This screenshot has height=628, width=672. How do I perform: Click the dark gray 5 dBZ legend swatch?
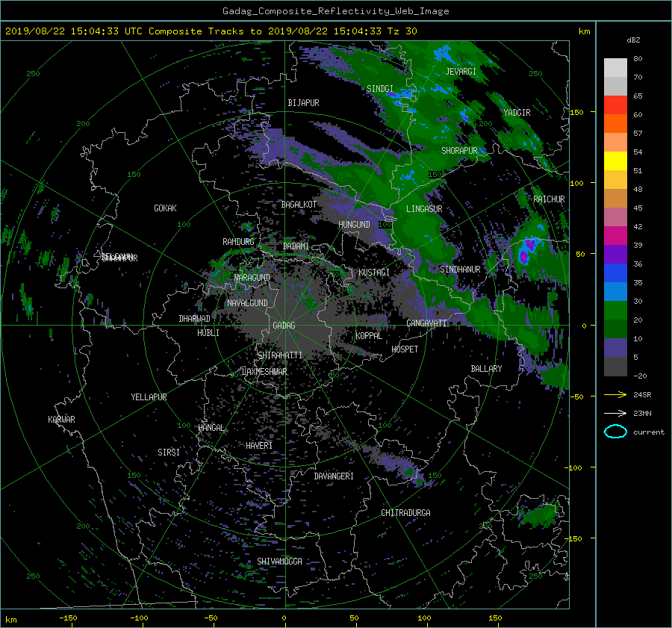point(615,367)
